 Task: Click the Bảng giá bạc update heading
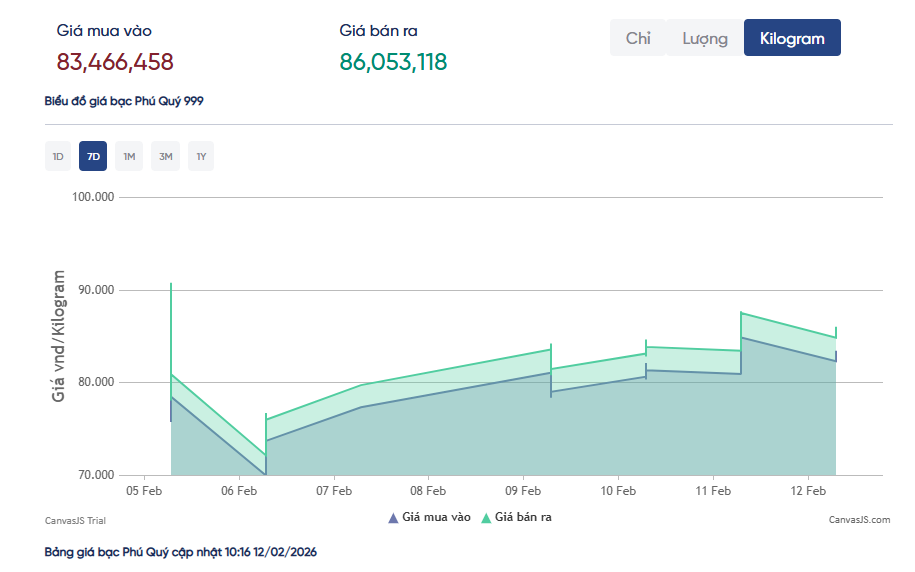point(181,552)
